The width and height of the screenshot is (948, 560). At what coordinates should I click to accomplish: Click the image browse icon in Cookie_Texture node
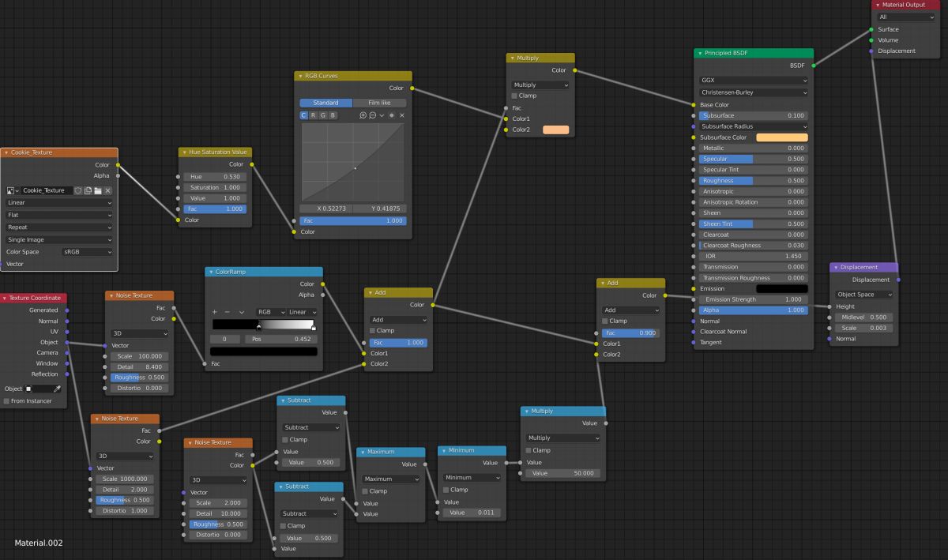13,190
